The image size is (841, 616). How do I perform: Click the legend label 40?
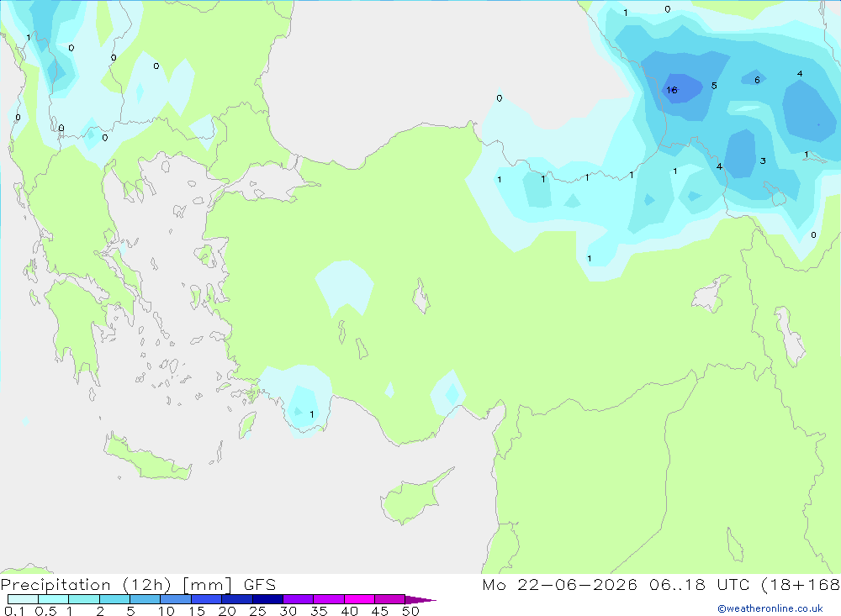coord(349,611)
